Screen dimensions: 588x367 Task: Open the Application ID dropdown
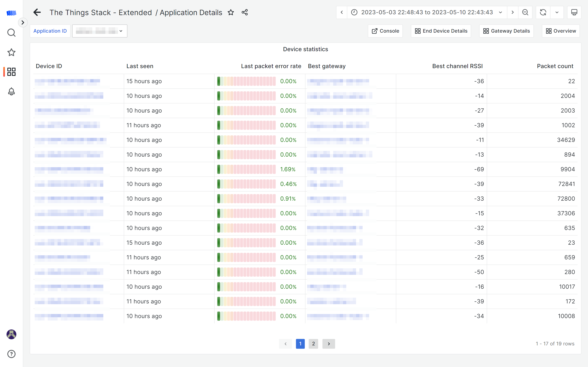(100, 31)
